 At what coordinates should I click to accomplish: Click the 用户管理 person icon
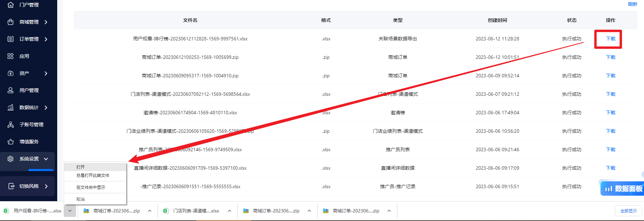tap(11, 90)
